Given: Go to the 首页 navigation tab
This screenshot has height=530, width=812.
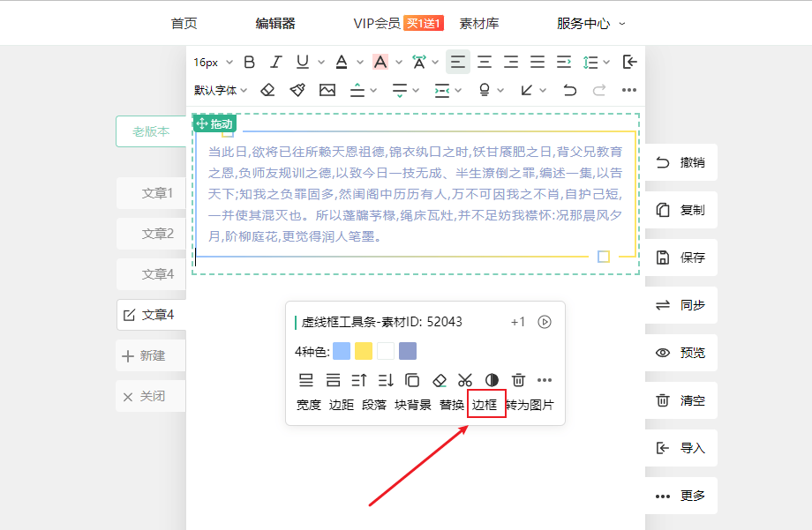Looking at the screenshot, I should click(x=184, y=24).
